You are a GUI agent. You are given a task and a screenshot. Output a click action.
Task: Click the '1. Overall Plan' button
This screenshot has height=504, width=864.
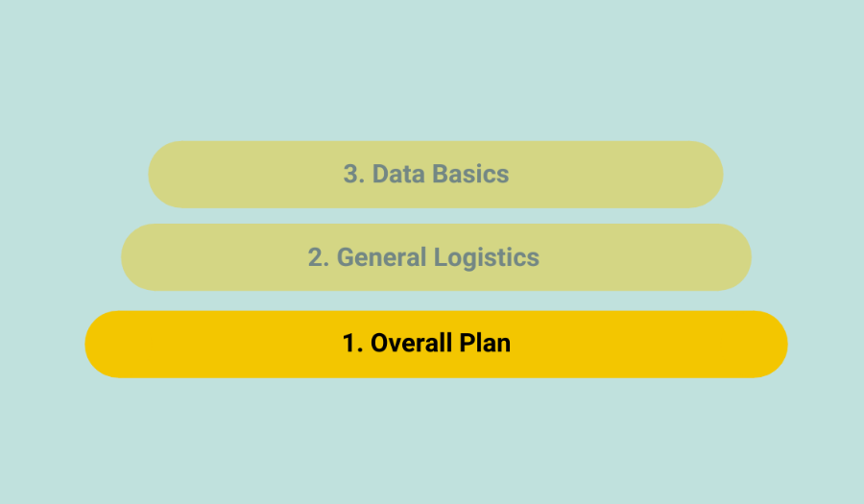coord(436,344)
